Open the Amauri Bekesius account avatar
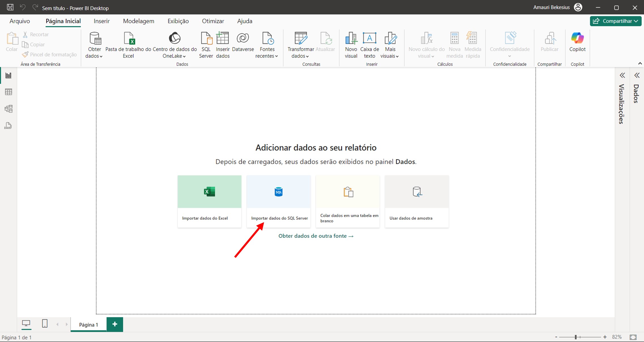This screenshot has height=342, width=644. coord(578,7)
